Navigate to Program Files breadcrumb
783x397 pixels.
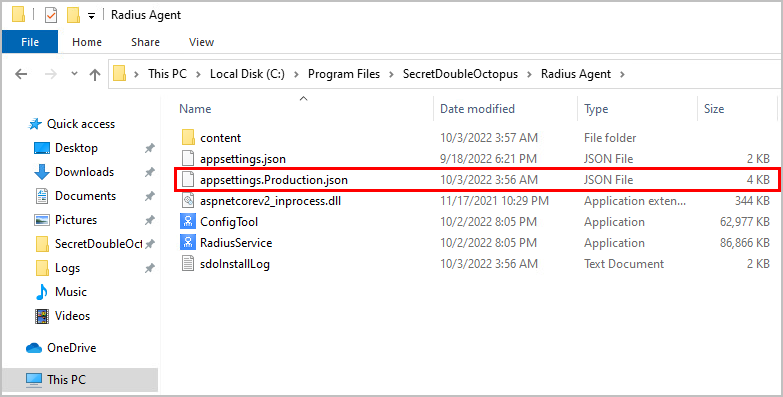point(344,74)
